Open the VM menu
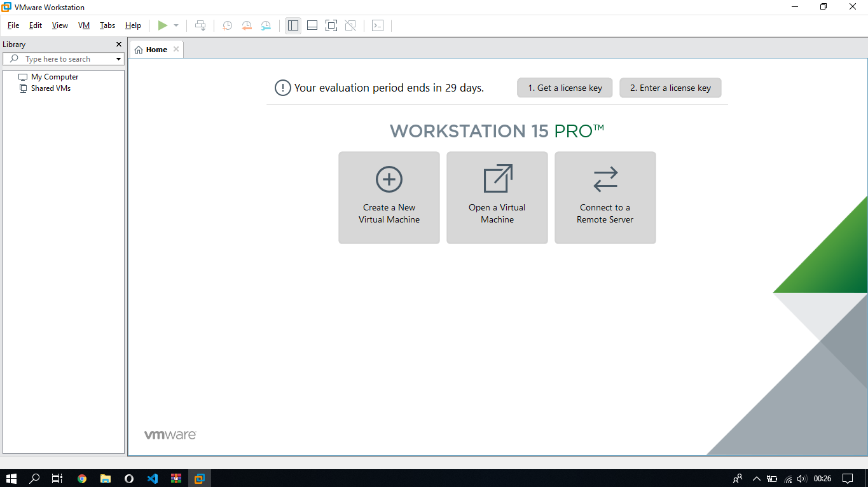The image size is (868, 487). point(84,25)
